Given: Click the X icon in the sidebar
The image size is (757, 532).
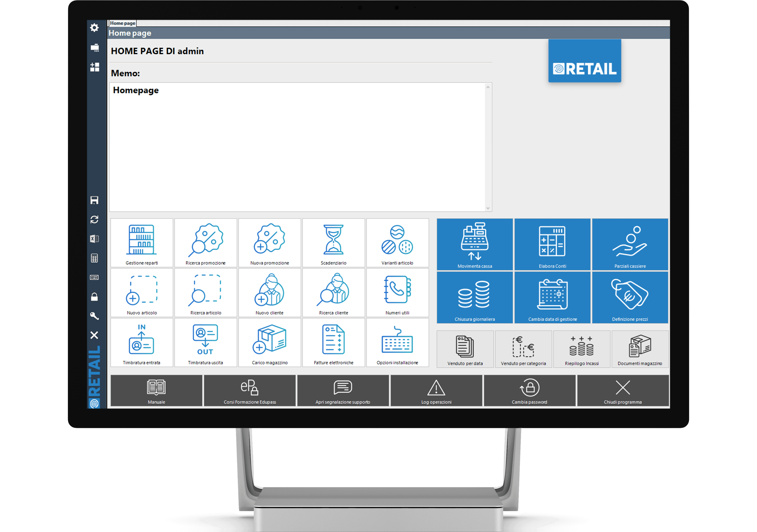Looking at the screenshot, I should (94, 335).
